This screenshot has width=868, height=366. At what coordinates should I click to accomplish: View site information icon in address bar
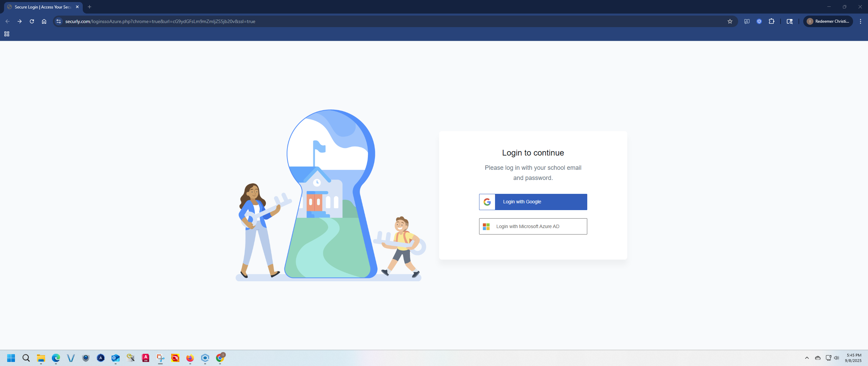tap(59, 21)
